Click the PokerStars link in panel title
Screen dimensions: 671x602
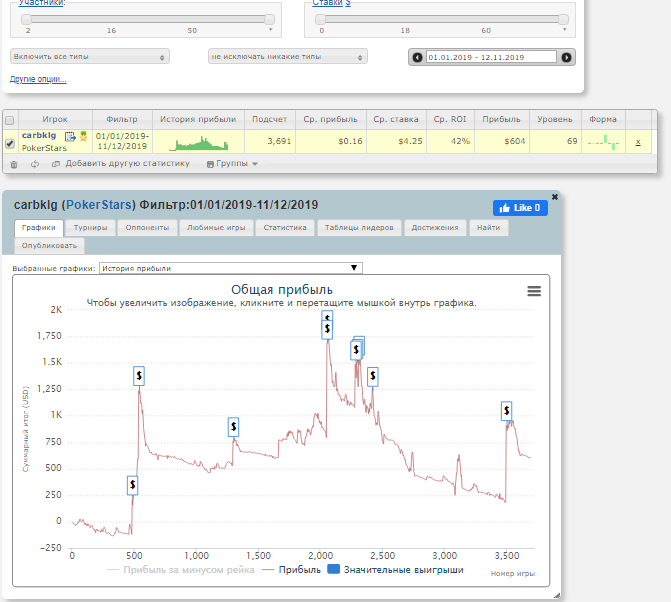click(98, 205)
